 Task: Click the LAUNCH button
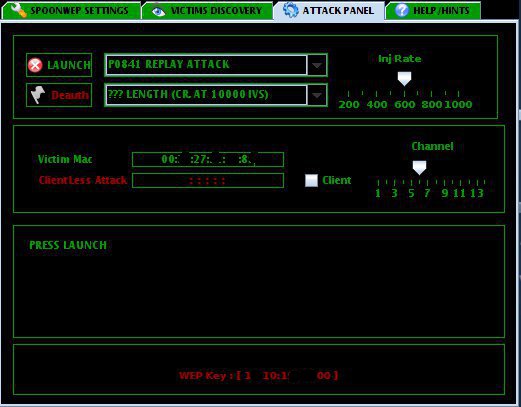tap(59, 65)
